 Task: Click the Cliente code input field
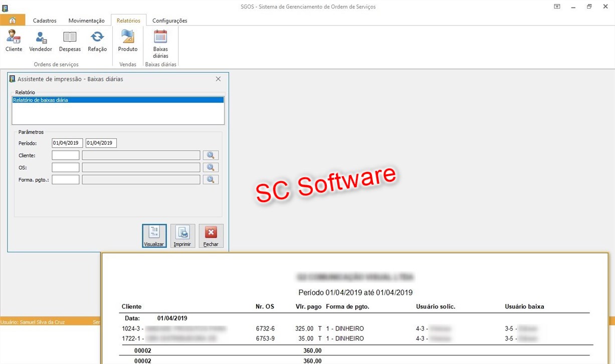65,155
